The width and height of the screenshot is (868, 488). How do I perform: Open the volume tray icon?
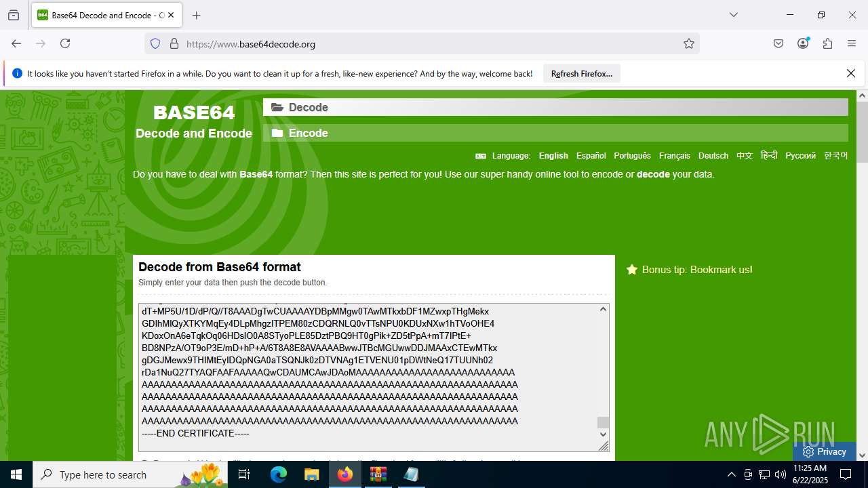point(781,474)
